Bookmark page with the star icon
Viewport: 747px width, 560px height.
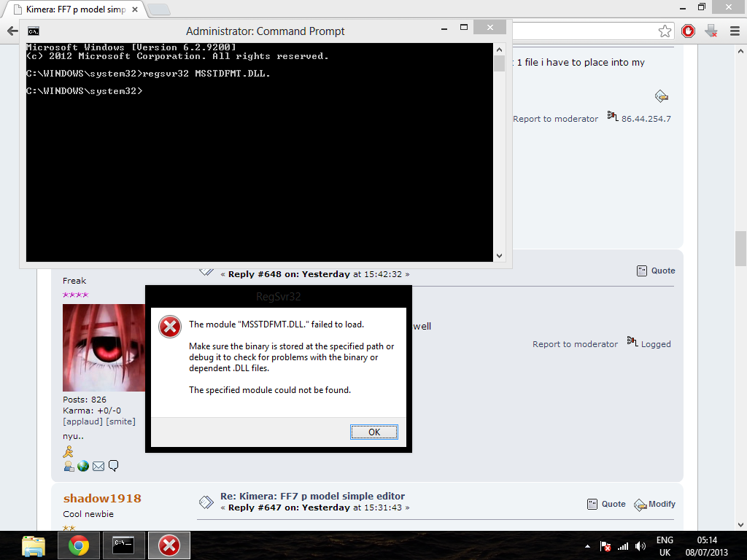point(665,31)
